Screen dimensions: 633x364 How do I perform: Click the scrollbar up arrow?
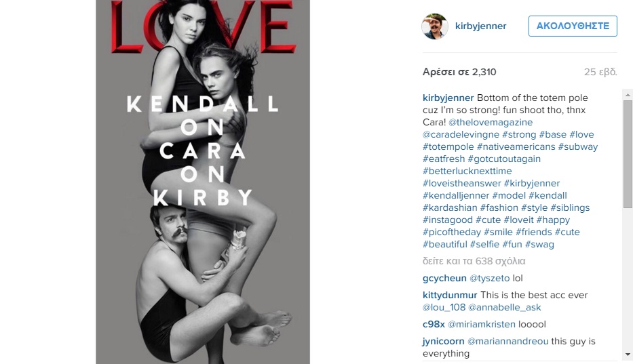pos(628,96)
